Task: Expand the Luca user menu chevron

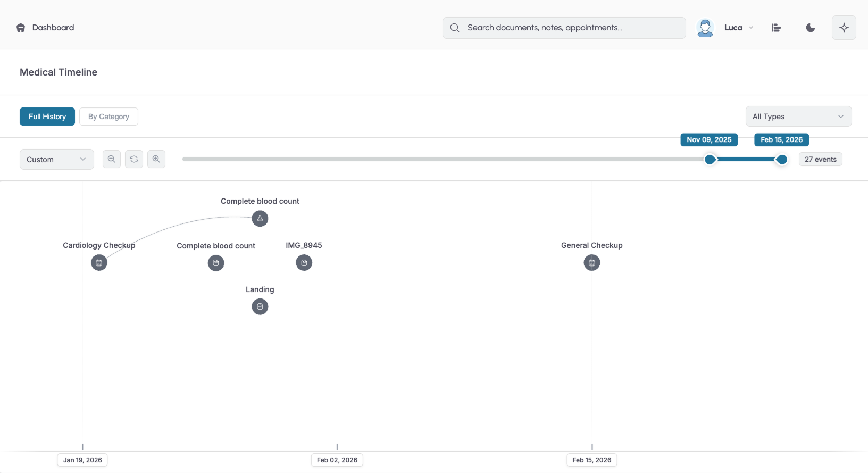Action: tap(751, 28)
